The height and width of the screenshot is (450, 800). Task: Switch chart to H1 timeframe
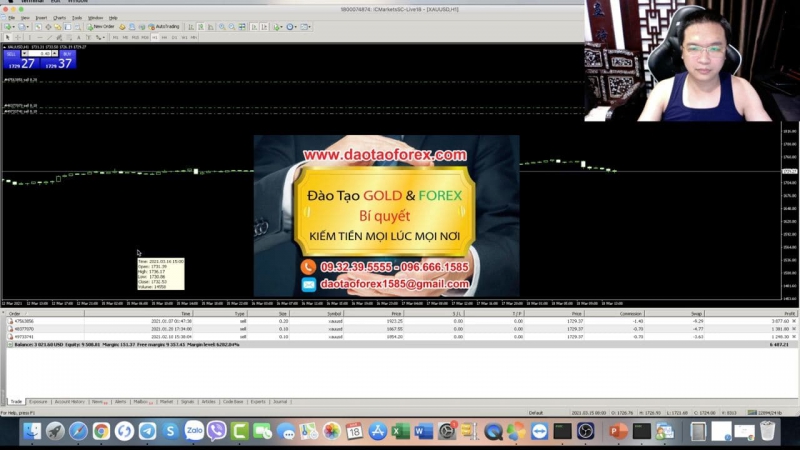pos(153,37)
